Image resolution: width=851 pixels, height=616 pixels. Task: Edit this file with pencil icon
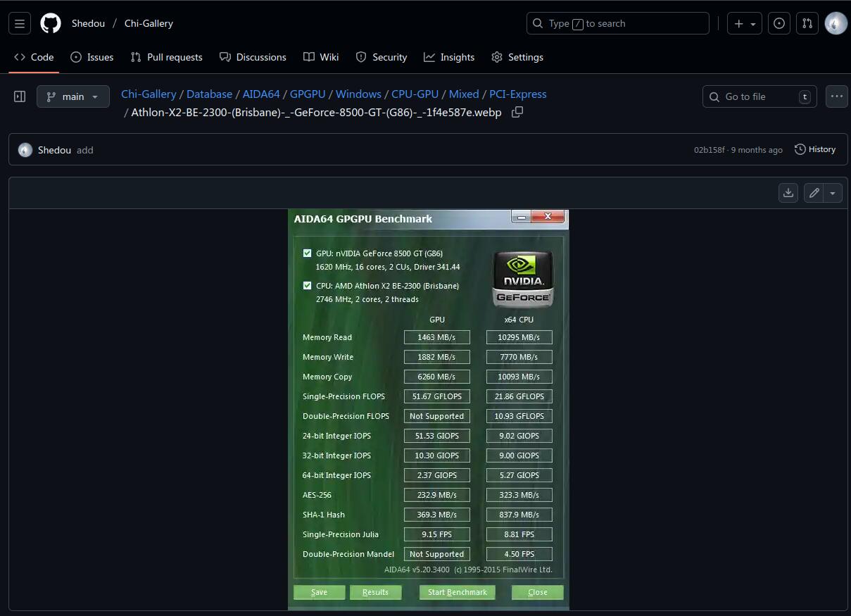point(814,192)
